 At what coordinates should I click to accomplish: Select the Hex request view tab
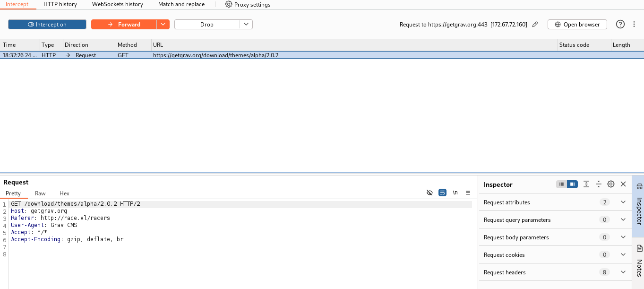pyautogui.click(x=64, y=193)
